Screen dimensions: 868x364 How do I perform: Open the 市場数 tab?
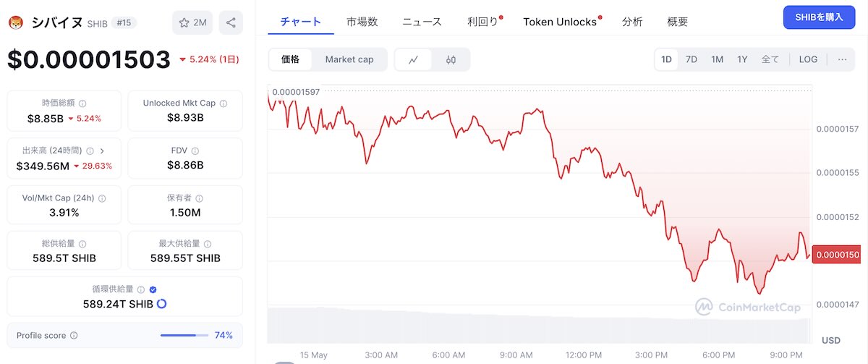(362, 22)
